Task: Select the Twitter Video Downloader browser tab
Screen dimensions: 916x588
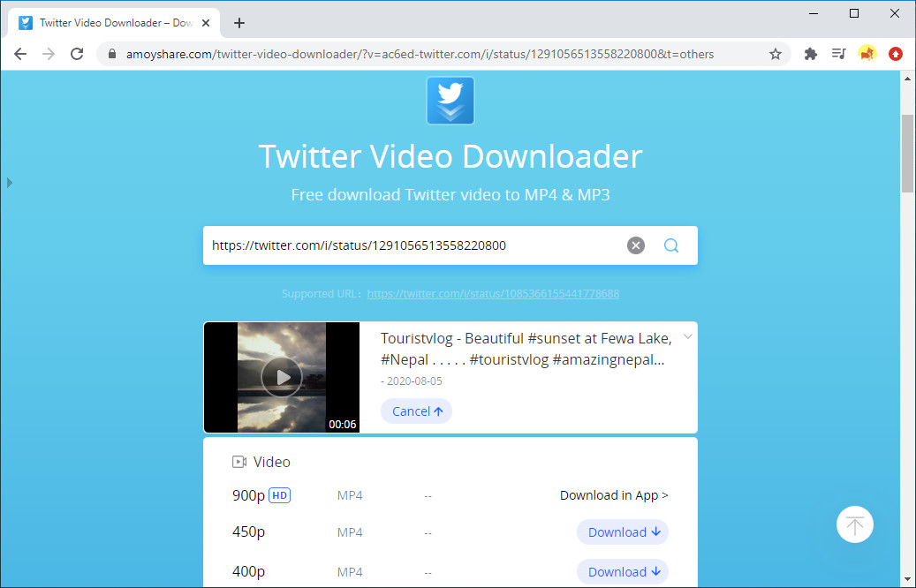Action: 114,23
